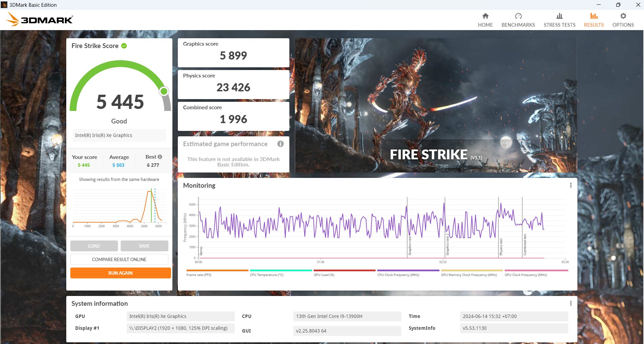Select the RESULTS tab
The width and height of the screenshot is (644, 344).
[x=594, y=20]
